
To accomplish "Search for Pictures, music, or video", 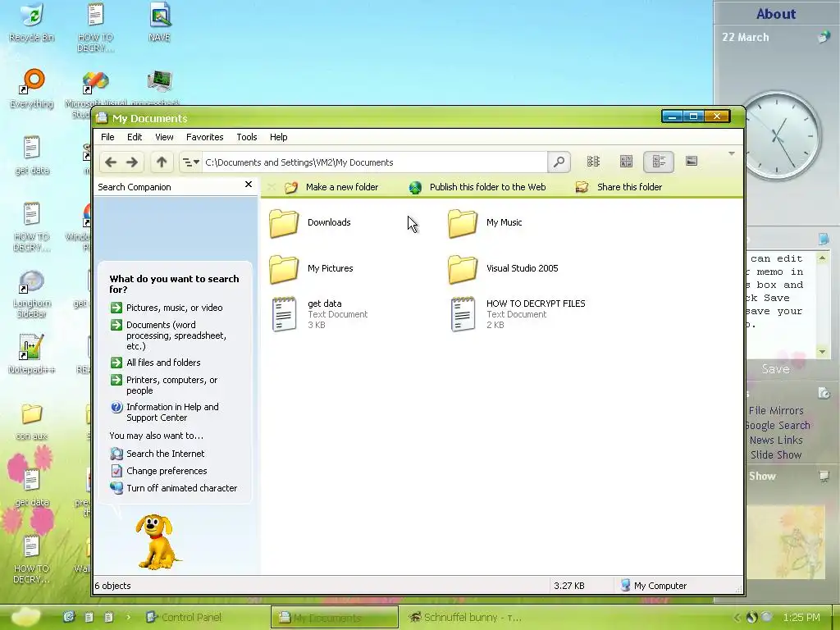I will (x=167, y=308).
